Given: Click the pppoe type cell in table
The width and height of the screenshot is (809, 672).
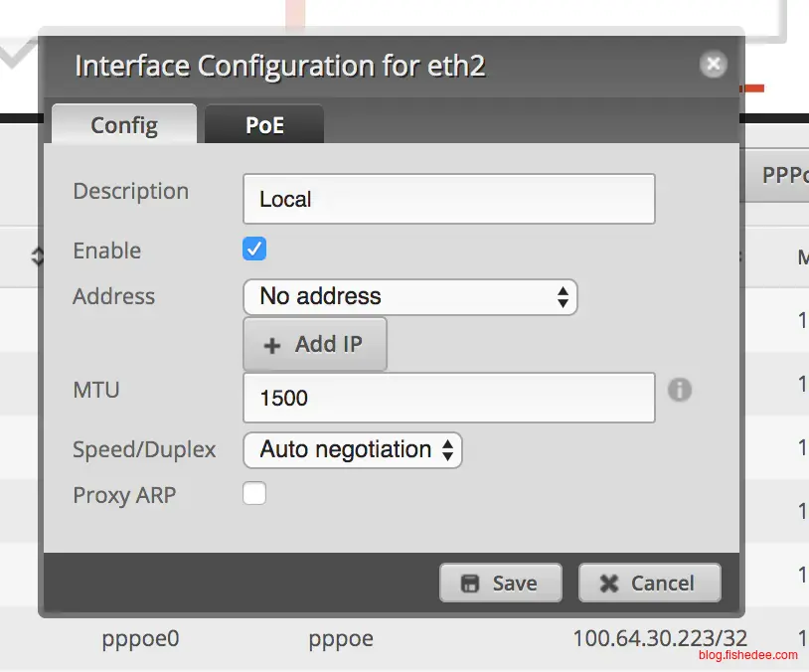Looking at the screenshot, I should (341, 638).
